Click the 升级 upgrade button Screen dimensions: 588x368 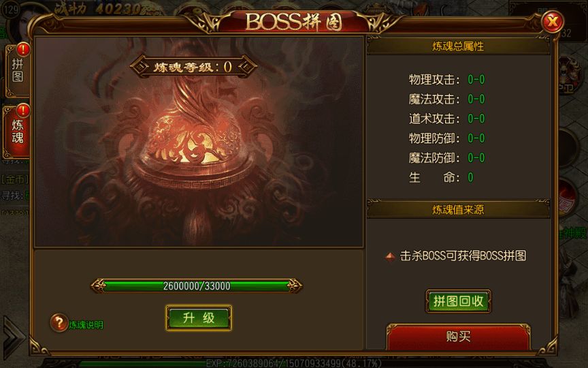198,318
